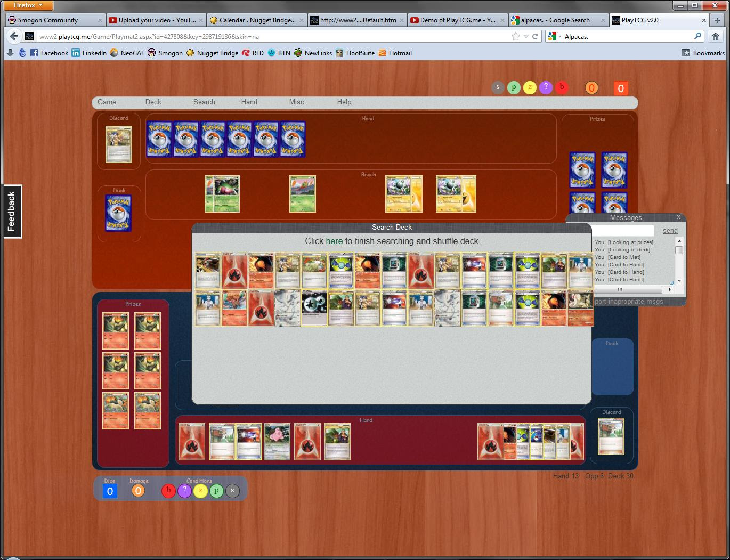Viewport: 730px width, 560px height.
Task: Bookmark this page with the star icon
Action: click(x=515, y=36)
